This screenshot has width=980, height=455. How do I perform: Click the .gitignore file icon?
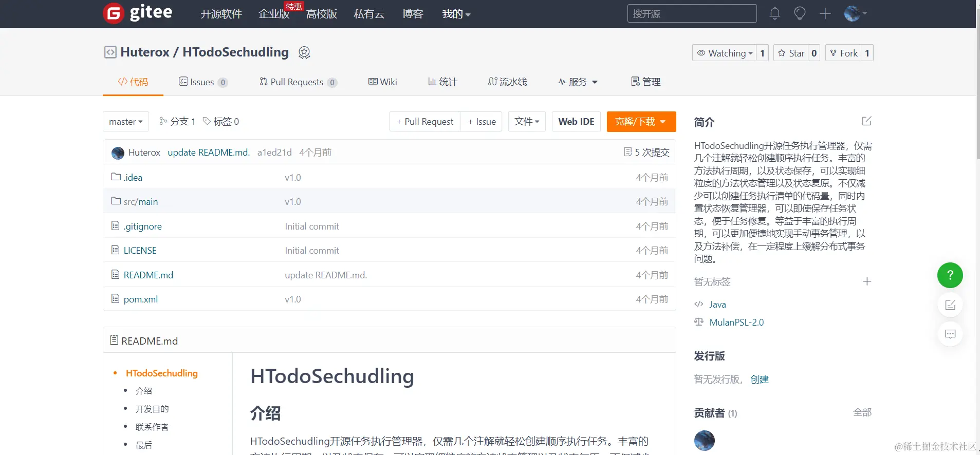[116, 225]
